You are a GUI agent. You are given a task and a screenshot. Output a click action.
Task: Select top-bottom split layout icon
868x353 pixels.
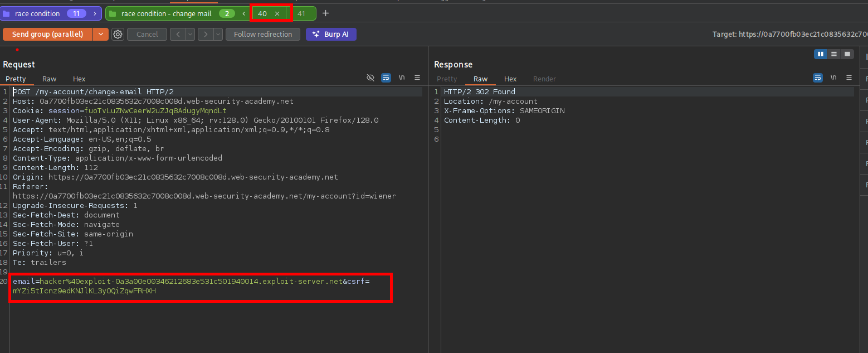pyautogui.click(x=833, y=54)
